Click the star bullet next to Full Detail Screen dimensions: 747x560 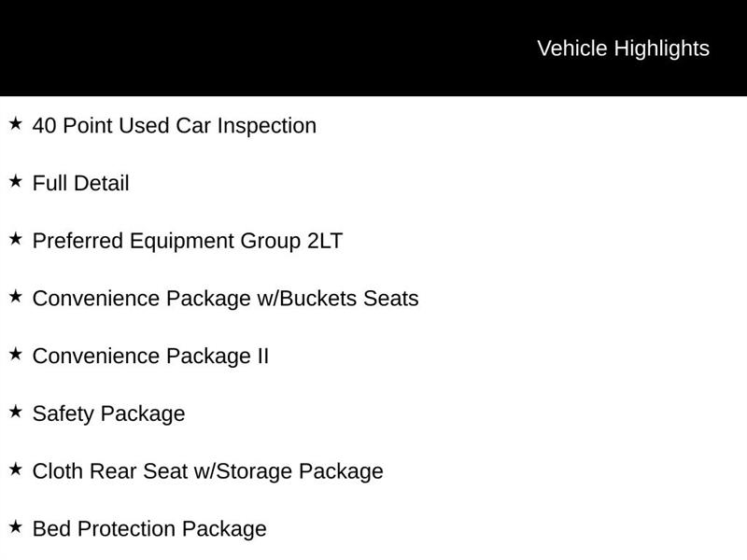(15, 181)
